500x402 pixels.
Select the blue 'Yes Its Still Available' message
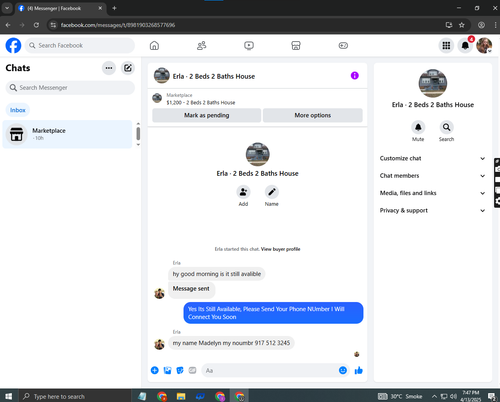273,313
